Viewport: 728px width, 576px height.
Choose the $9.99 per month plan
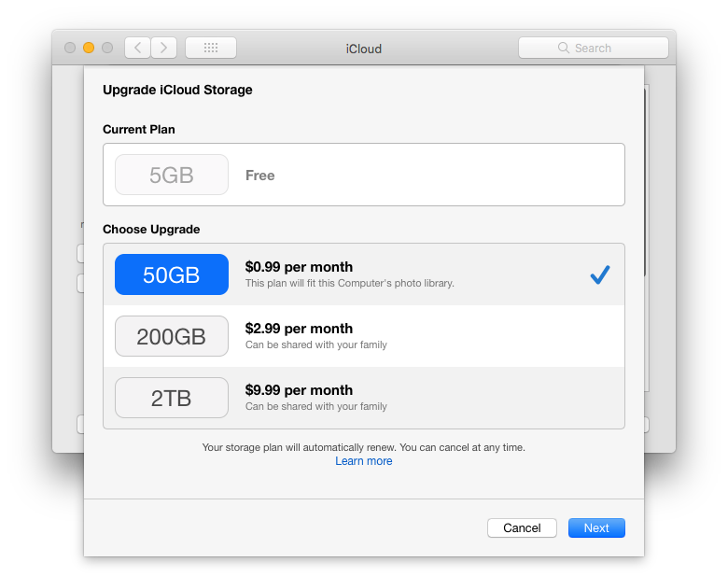(x=299, y=390)
